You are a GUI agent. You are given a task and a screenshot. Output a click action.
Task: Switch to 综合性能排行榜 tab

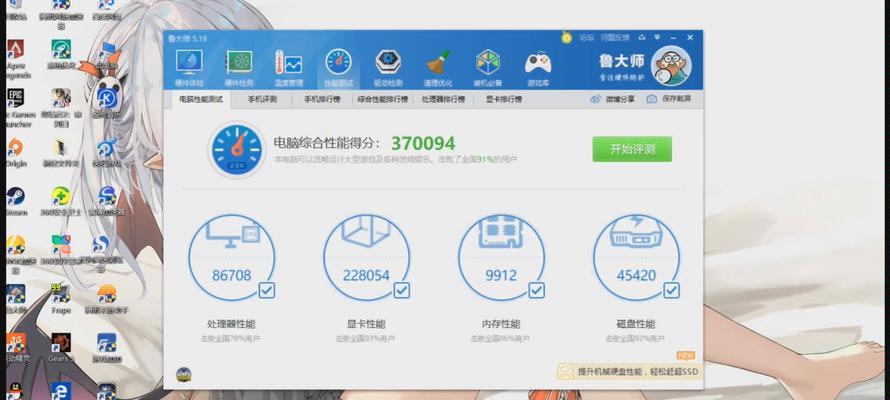coord(383,99)
